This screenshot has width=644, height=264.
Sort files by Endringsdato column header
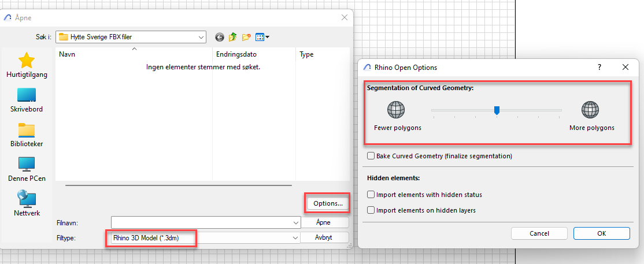tap(236, 54)
